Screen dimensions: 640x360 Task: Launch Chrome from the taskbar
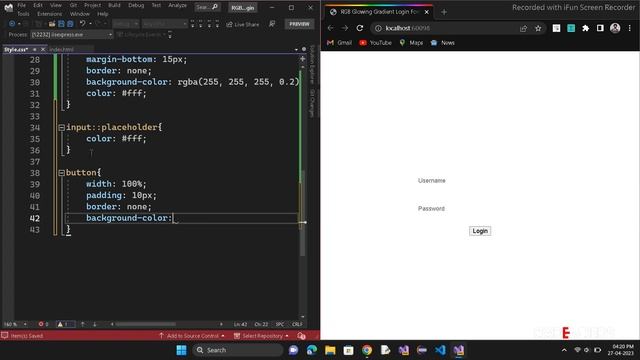pyautogui.click(x=367, y=350)
